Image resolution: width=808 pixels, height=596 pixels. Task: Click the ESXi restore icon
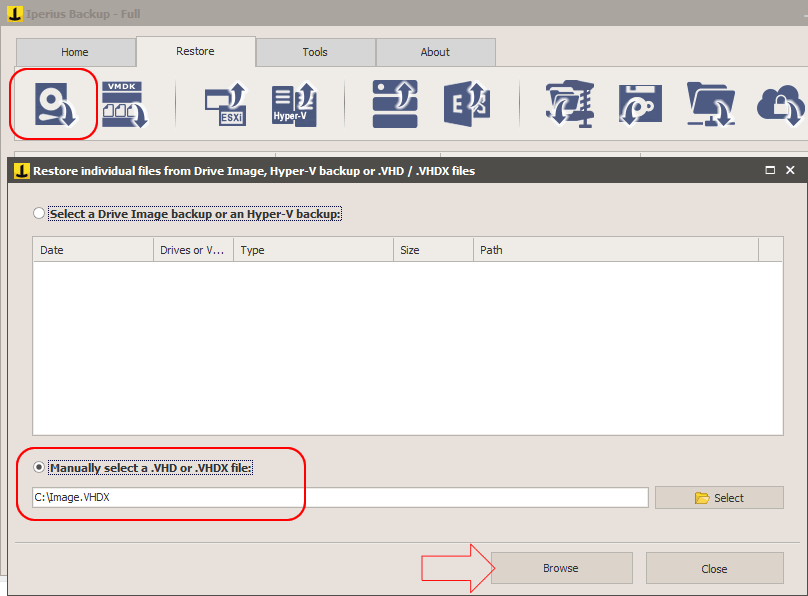tap(224, 105)
